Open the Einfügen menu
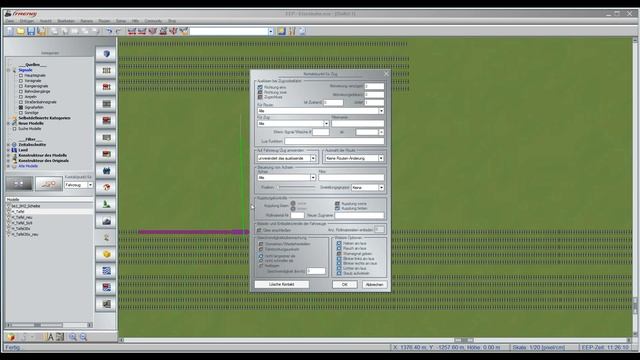Screen dimensions: 640x360 point(27,21)
